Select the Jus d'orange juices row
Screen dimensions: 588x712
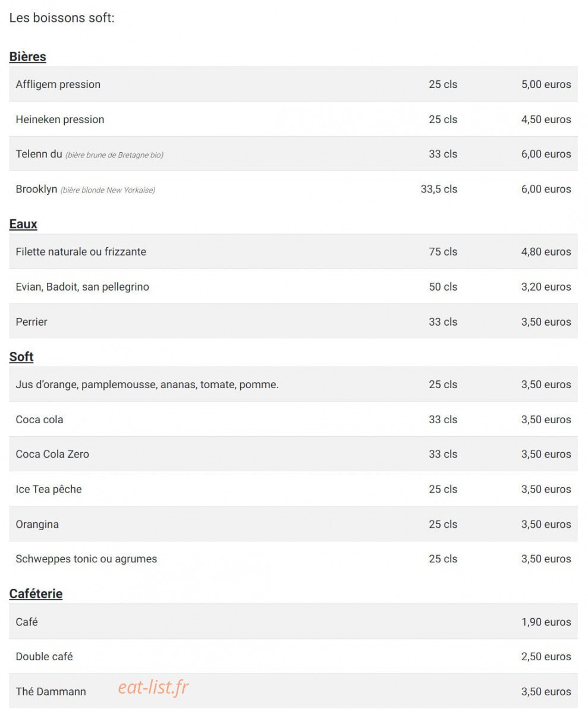click(293, 384)
